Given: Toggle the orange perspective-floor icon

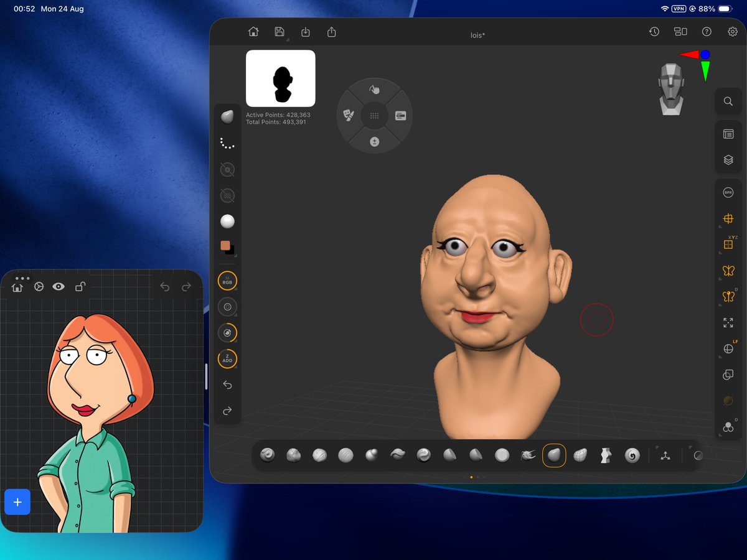Looking at the screenshot, I should click(728, 218).
